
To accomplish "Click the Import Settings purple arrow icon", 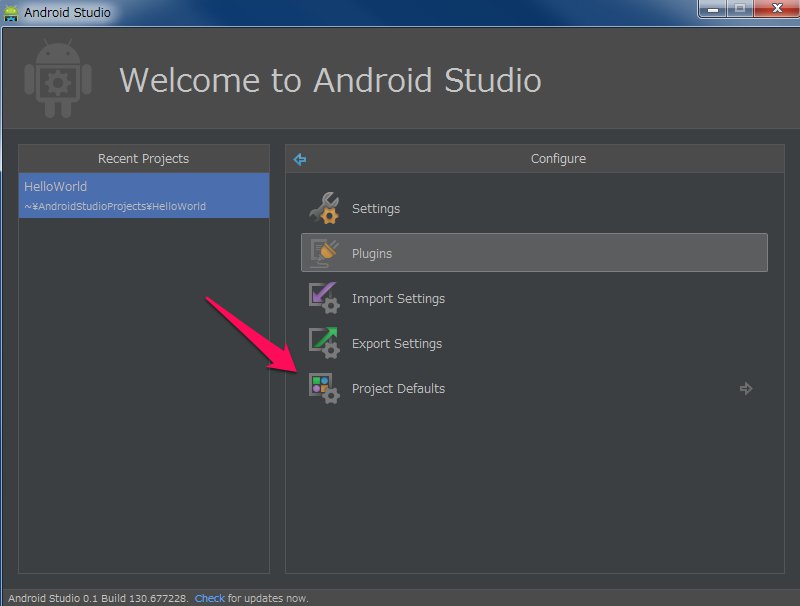I will (324, 298).
